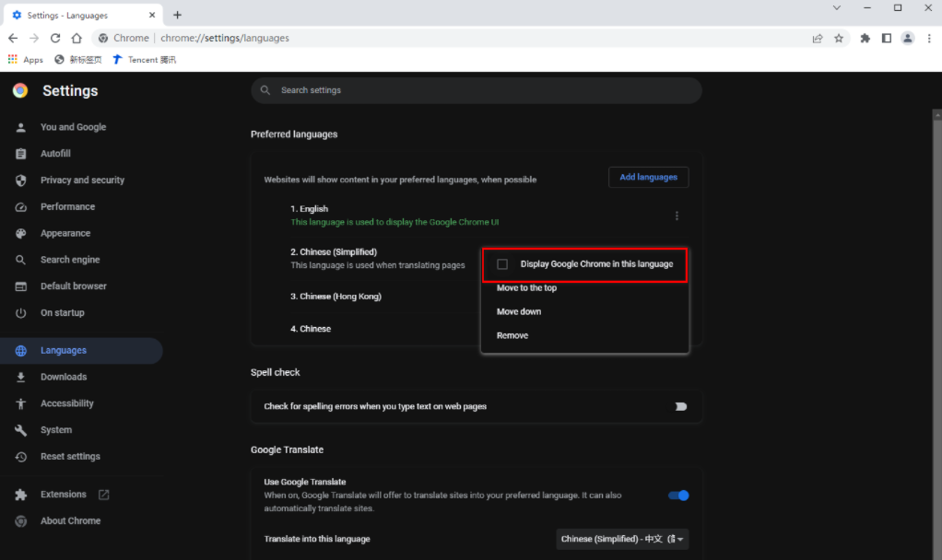Click the Search settings field
The image size is (942, 560).
tap(477, 90)
